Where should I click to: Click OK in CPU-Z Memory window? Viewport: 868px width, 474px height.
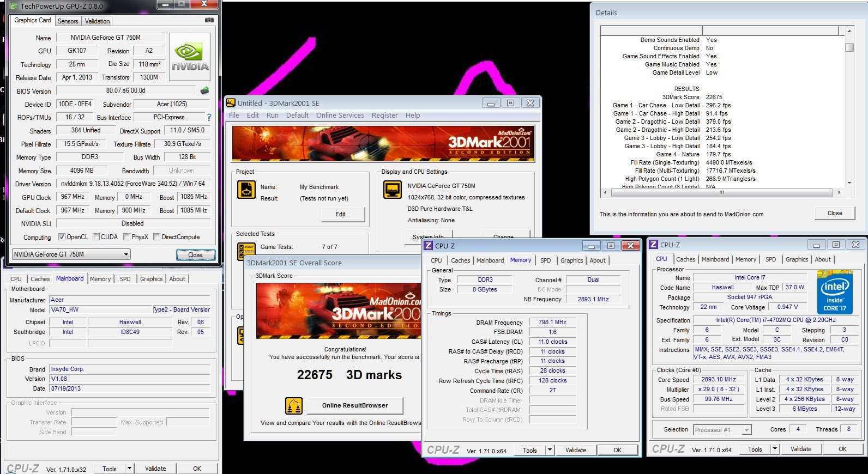coord(617,450)
